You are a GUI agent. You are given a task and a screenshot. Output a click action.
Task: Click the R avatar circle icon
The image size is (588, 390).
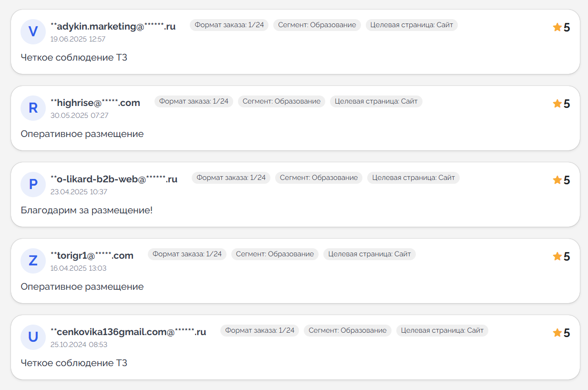pos(33,108)
